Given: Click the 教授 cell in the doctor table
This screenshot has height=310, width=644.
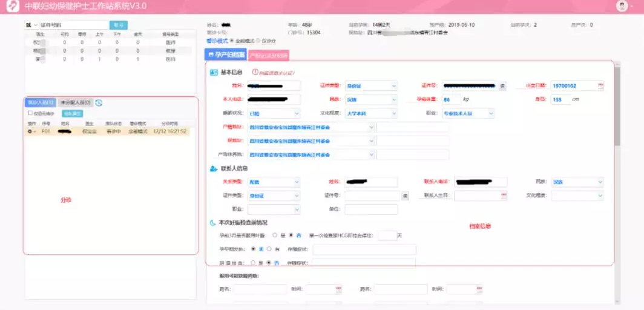Looking at the screenshot, I should tap(171, 51).
